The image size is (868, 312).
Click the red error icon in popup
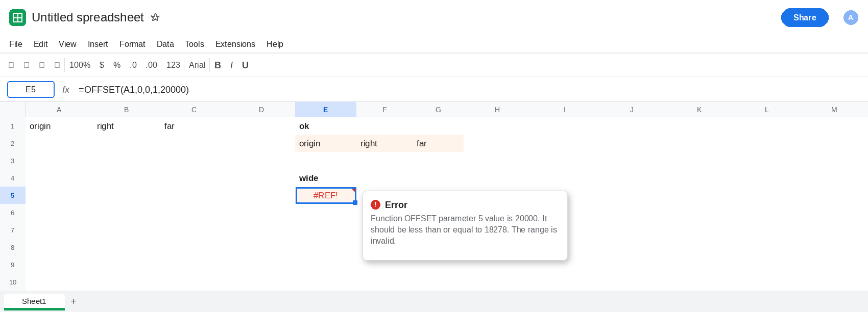(375, 204)
